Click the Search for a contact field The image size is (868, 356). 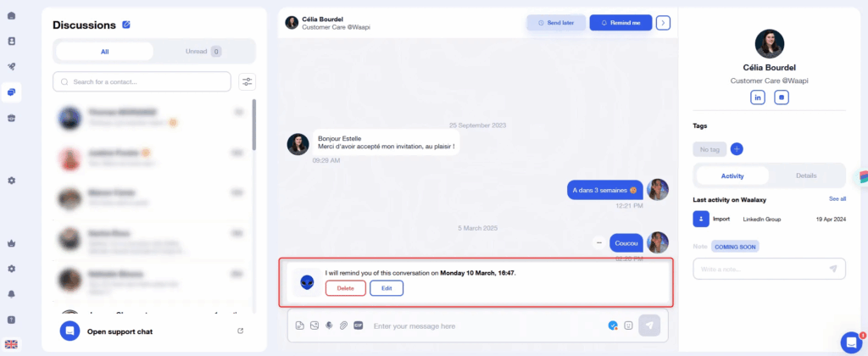point(142,81)
